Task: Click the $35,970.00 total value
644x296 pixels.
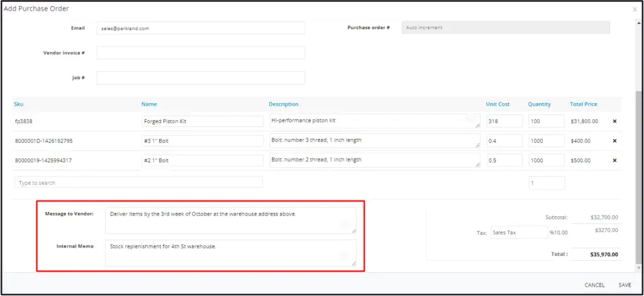Action: pyautogui.click(x=604, y=255)
